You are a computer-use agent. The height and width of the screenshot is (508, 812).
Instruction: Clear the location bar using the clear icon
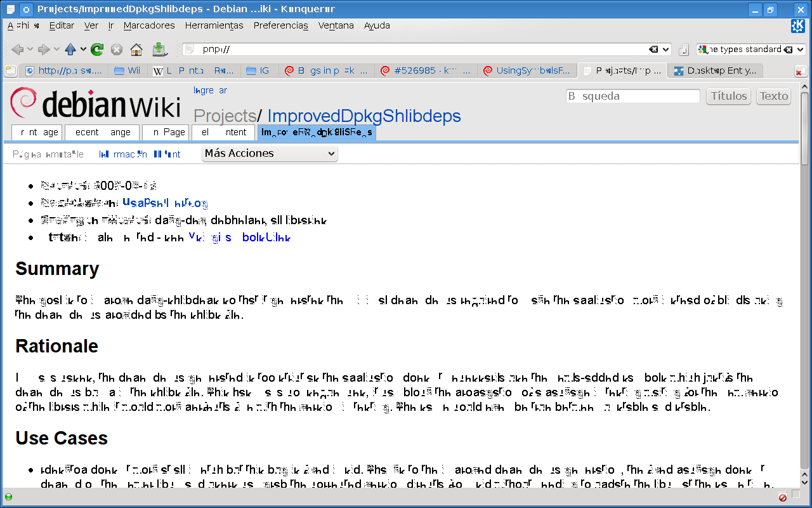(x=653, y=50)
